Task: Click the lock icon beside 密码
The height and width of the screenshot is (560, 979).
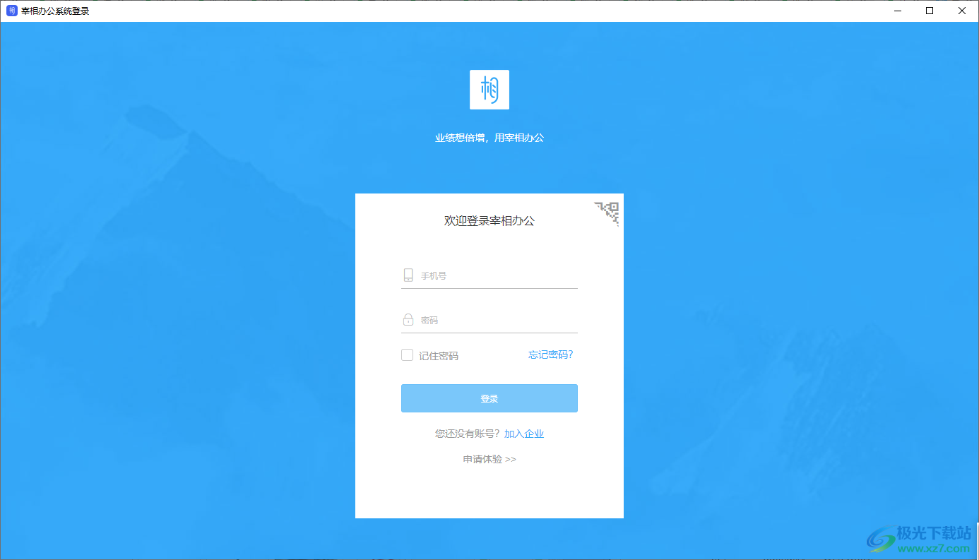Action: tap(408, 320)
